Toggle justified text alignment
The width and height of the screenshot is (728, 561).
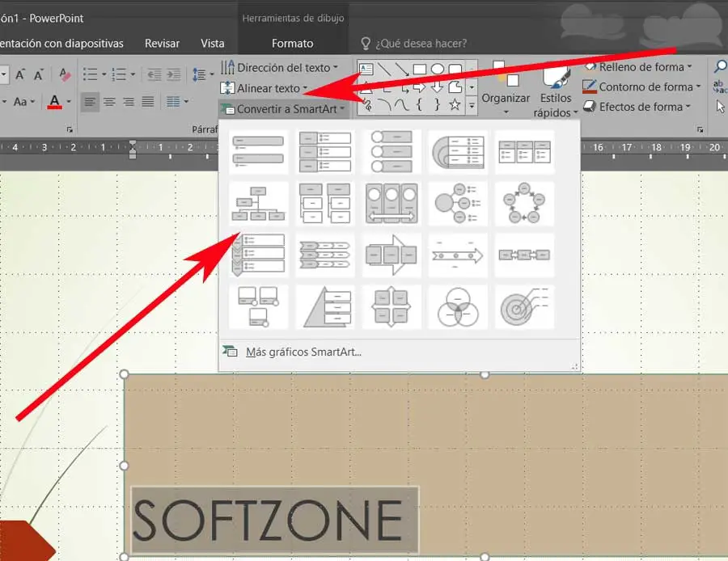(148, 102)
